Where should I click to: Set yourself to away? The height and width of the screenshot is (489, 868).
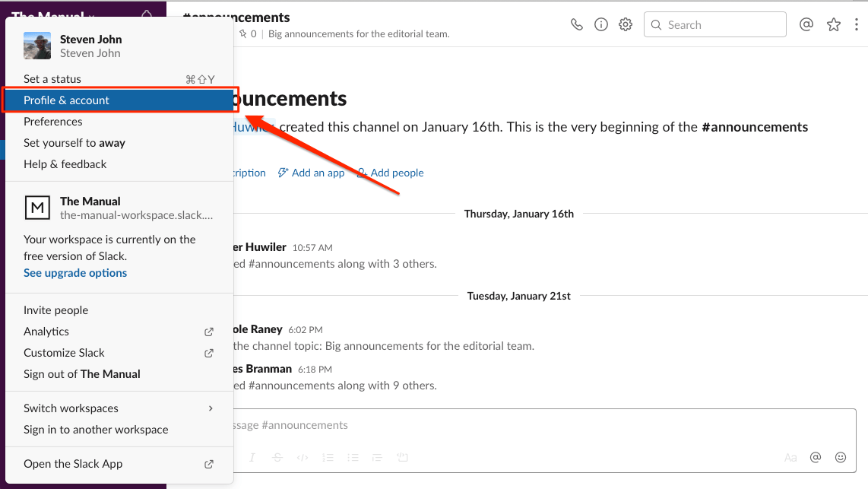74,143
